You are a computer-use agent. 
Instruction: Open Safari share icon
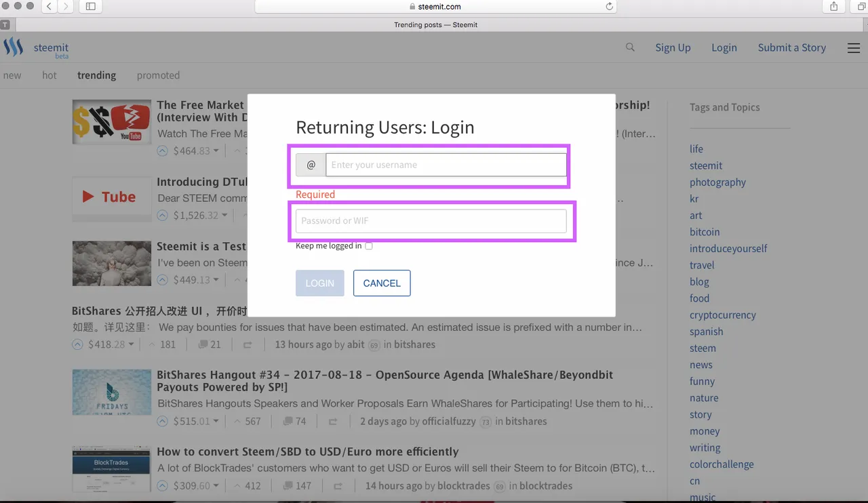(834, 6)
